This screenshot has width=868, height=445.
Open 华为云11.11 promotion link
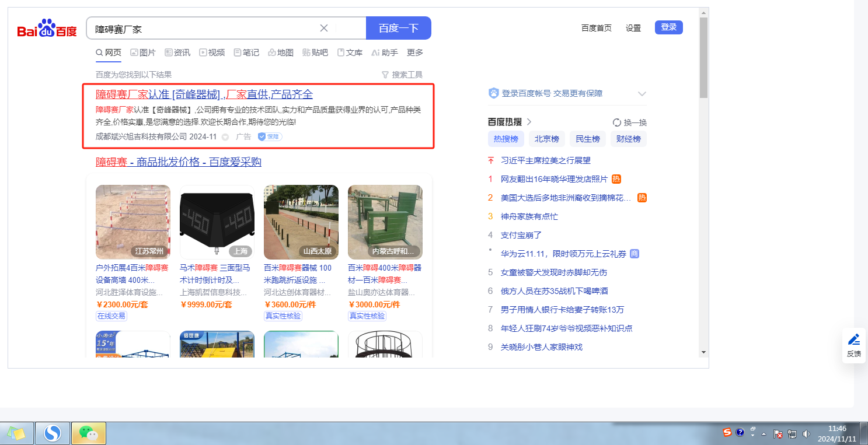point(563,254)
